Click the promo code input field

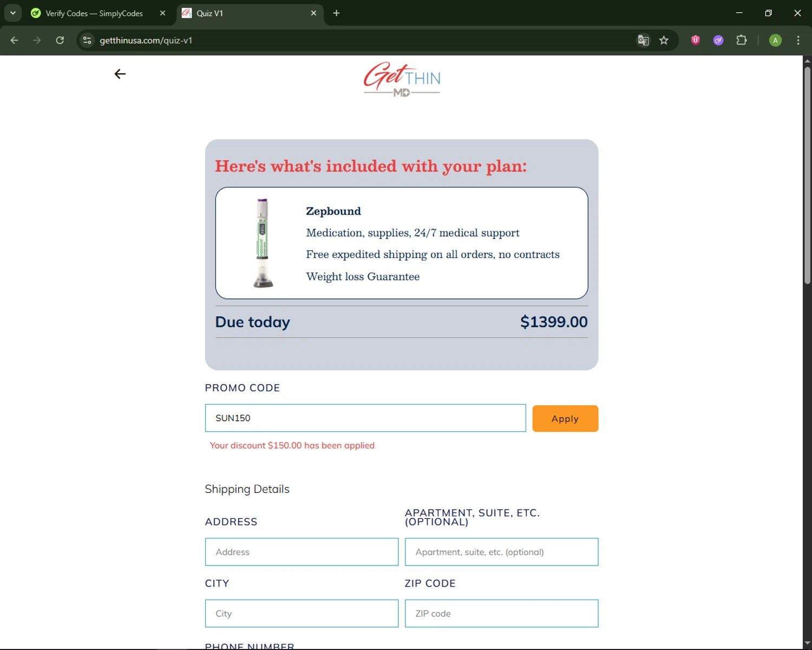click(365, 418)
